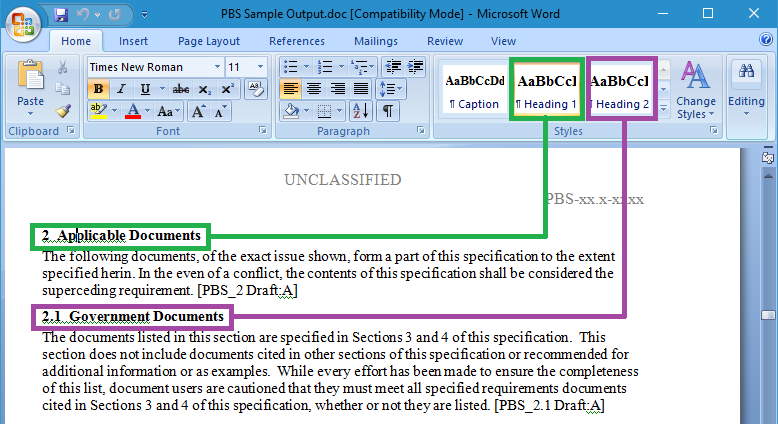
Task: Click the '2.1 Government Documents' heading
Action: pyautogui.click(x=133, y=316)
